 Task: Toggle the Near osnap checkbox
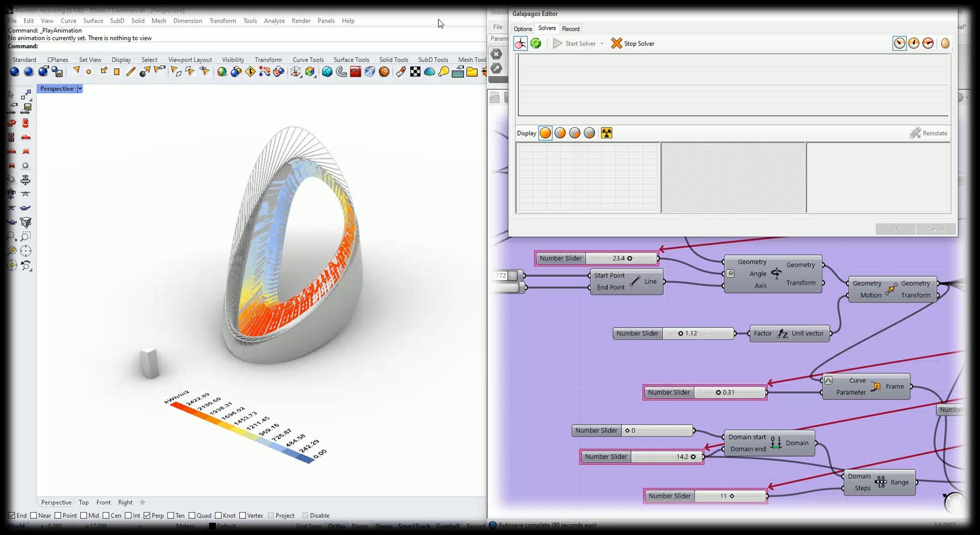point(34,515)
